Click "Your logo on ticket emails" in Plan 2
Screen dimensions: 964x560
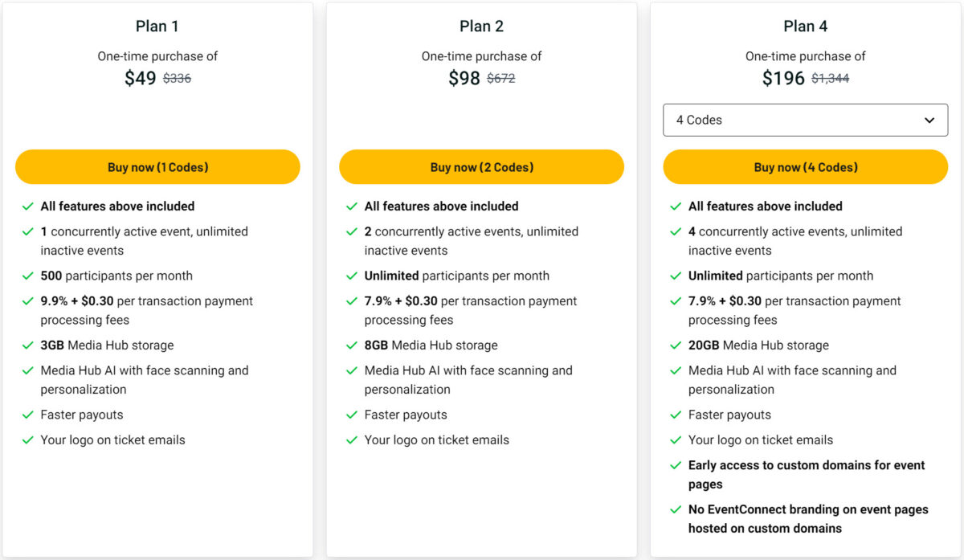436,439
